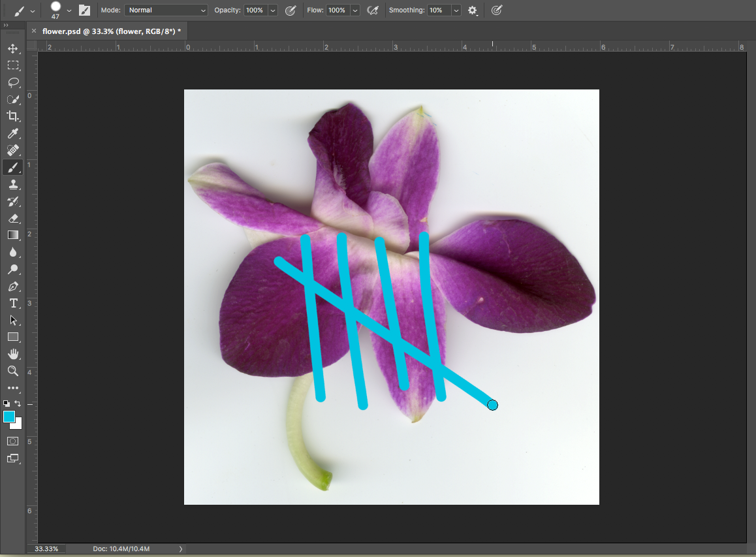This screenshot has height=557, width=756.
Task: Toggle Quick Mask mode
Action: coord(12,441)
